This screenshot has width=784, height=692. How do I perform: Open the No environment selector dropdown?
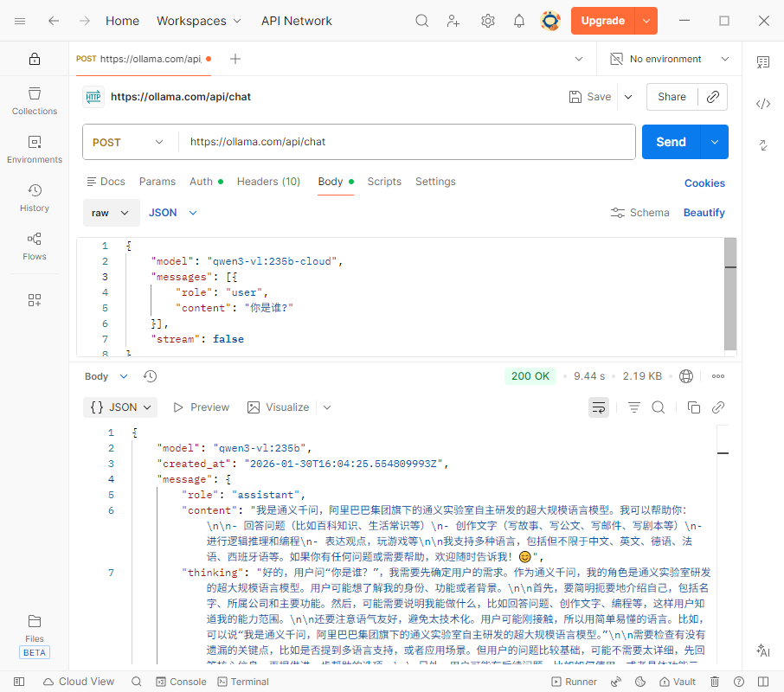[668, 59]
